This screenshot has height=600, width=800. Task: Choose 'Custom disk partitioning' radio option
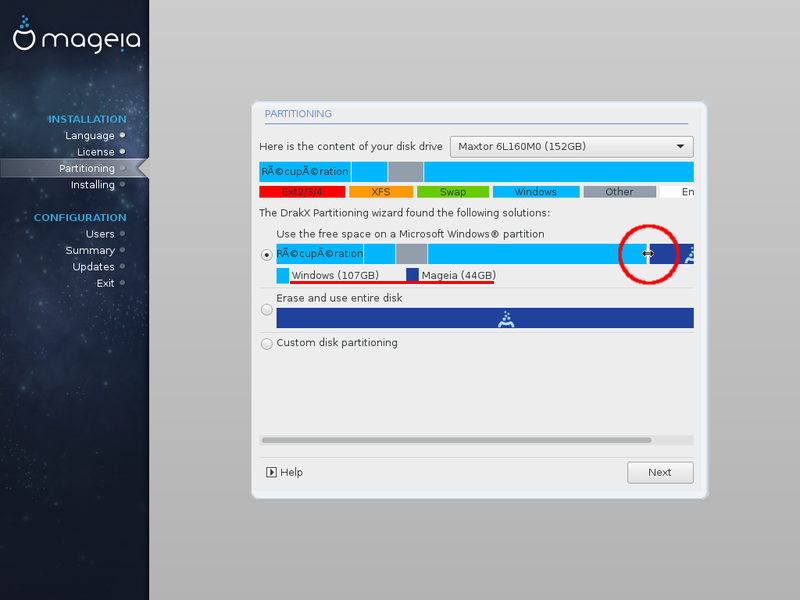pos(266,344)
